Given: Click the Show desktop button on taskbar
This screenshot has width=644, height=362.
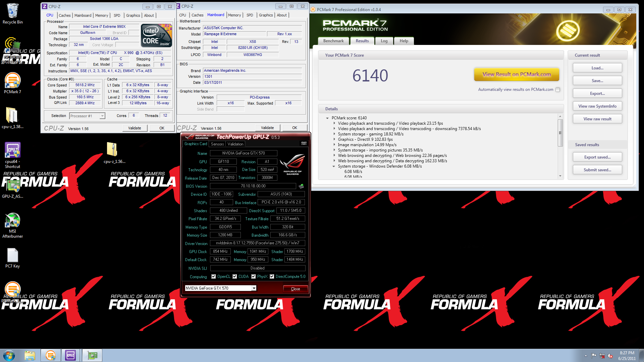Looking at the screenshot, I should (642, 355).
